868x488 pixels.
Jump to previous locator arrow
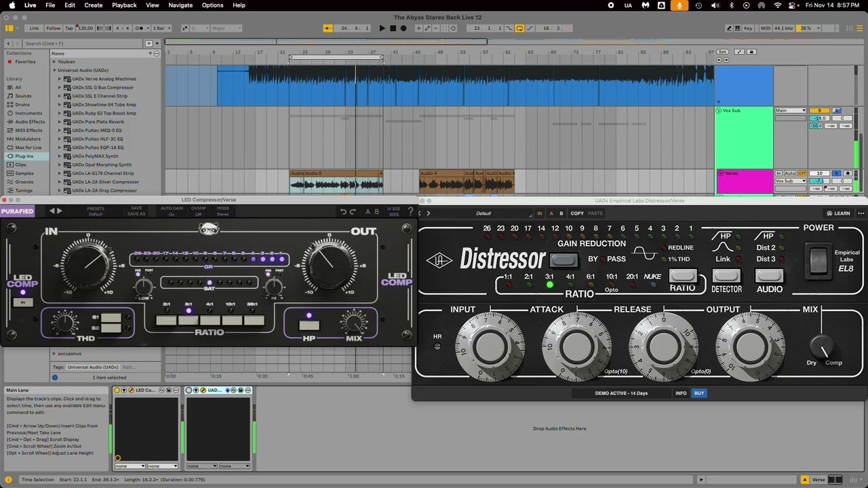(x=719, y=60)
